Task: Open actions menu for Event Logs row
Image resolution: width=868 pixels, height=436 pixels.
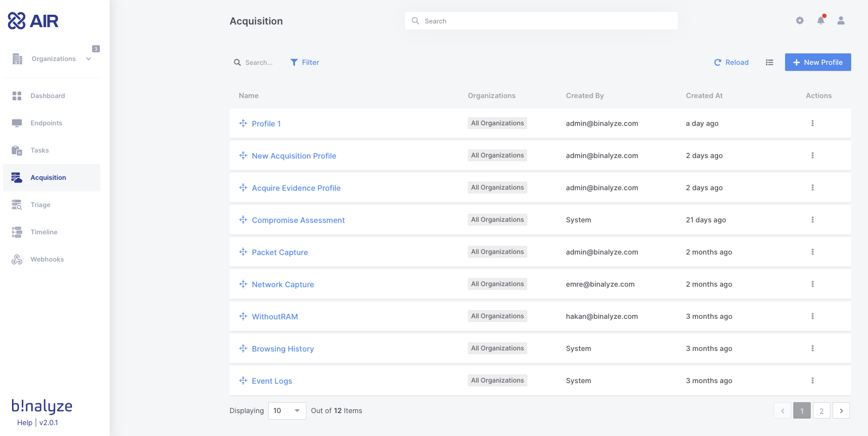Action: 812,381
